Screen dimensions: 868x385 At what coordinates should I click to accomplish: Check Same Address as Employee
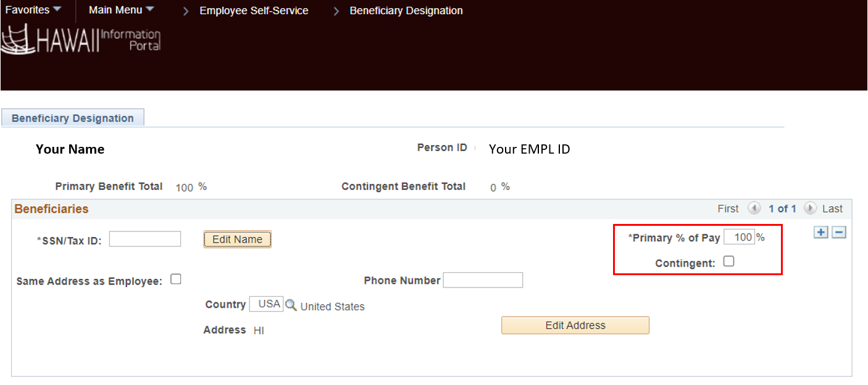click(176, 279)
